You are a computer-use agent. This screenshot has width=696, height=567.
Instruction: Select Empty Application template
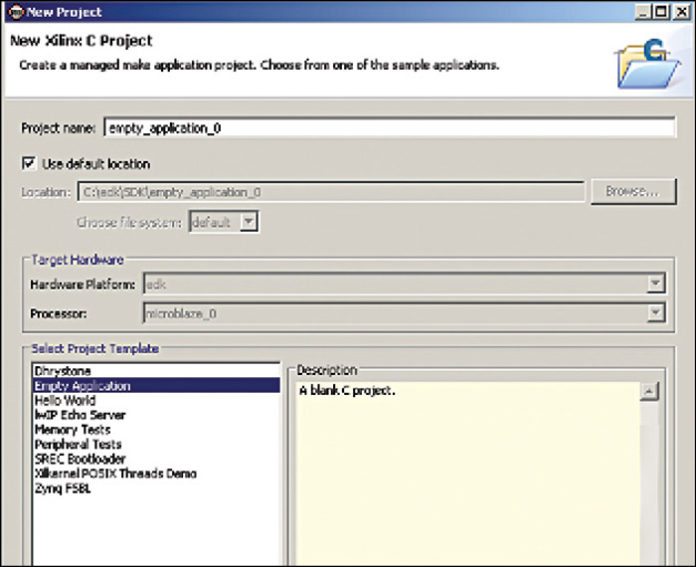82,386
